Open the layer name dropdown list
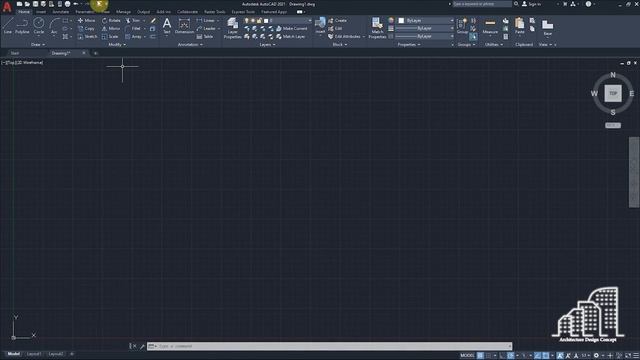Image resolution: width=640 pixels, height=360 pixels. [310, 20]
